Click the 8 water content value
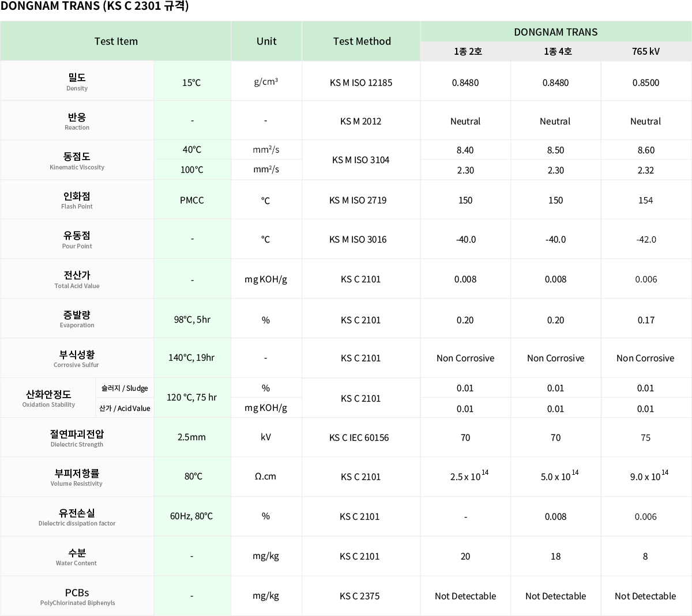 coord(646,556)
